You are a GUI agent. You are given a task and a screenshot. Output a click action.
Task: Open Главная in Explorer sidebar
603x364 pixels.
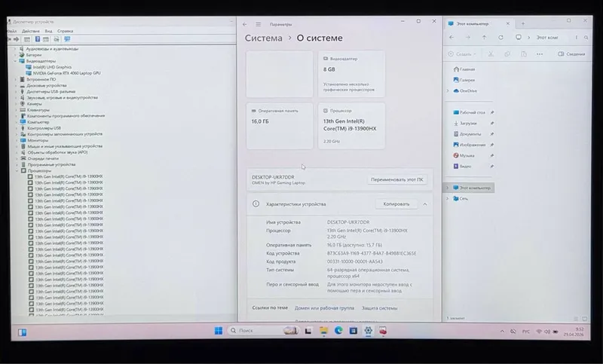464,69
